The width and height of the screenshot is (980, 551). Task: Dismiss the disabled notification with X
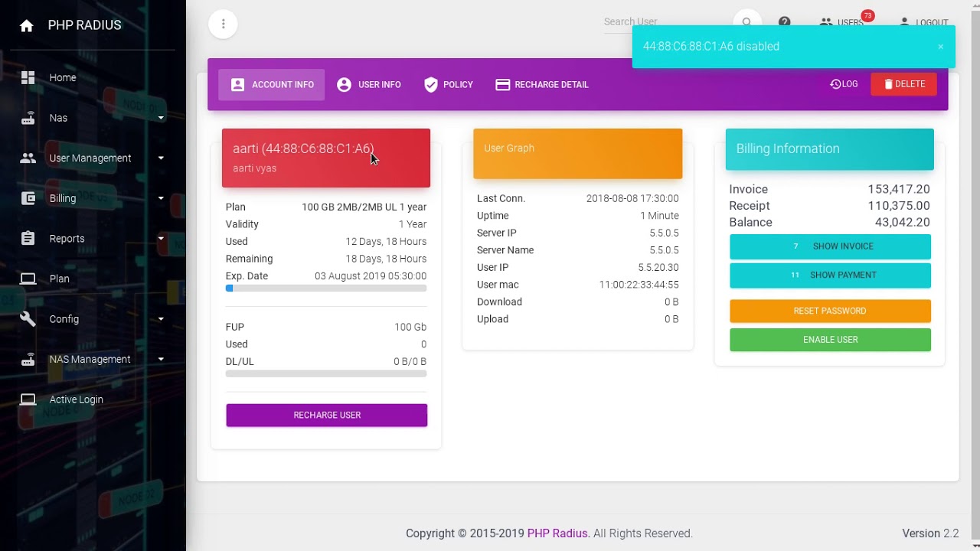940,47
